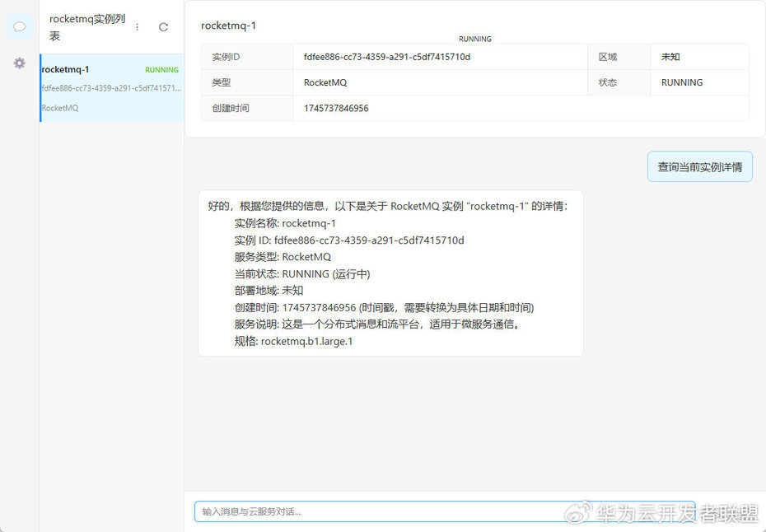
Task: Click the 未知 region value cell
Action: (699, 57)
